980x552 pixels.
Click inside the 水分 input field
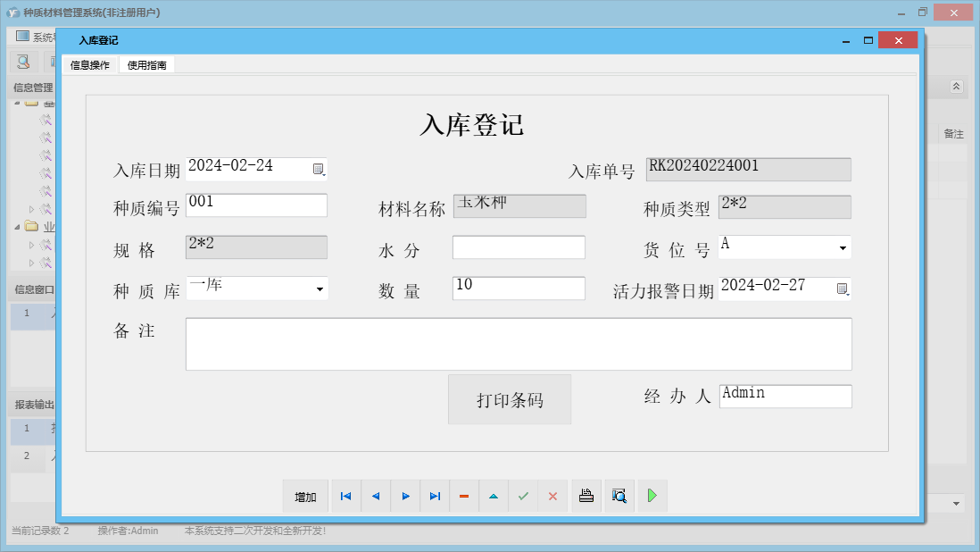click(519, 247)
